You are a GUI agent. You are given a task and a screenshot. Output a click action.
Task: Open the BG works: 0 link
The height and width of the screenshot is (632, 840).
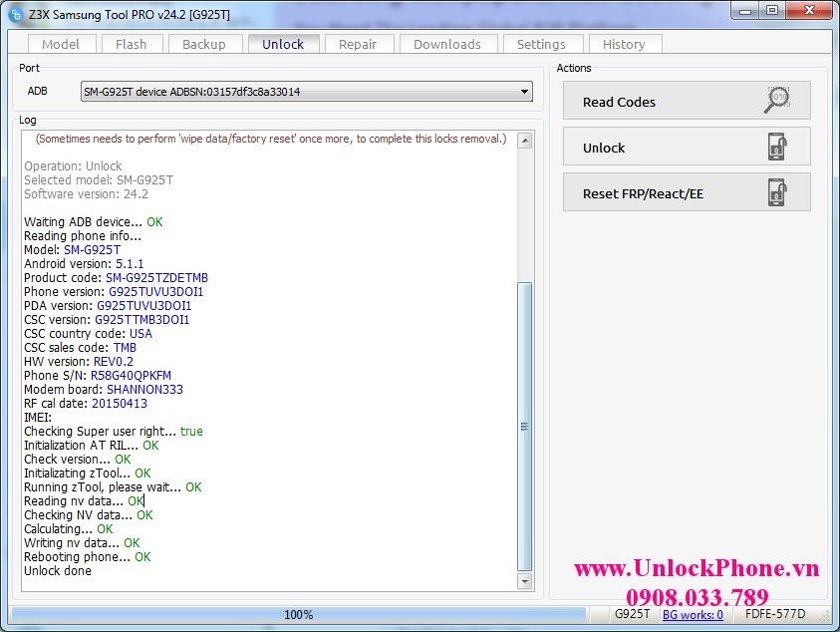(693, 615)
